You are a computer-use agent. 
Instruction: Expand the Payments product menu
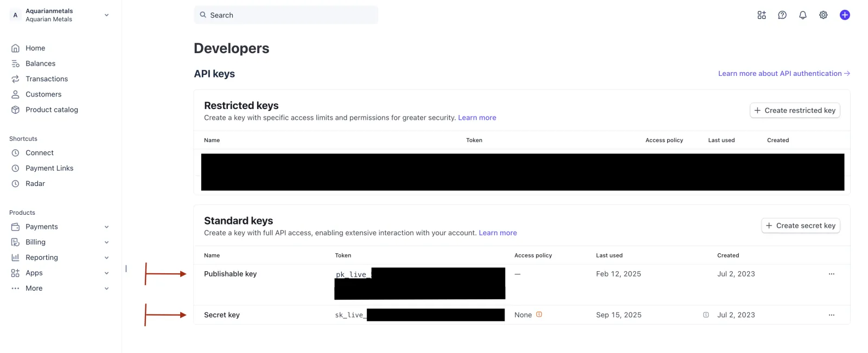pos(106,227)
